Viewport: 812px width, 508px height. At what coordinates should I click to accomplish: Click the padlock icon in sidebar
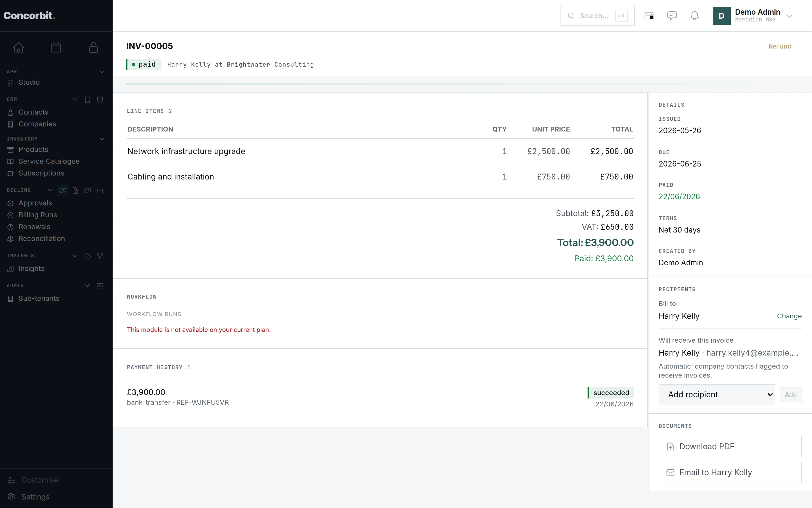[94, 47]
